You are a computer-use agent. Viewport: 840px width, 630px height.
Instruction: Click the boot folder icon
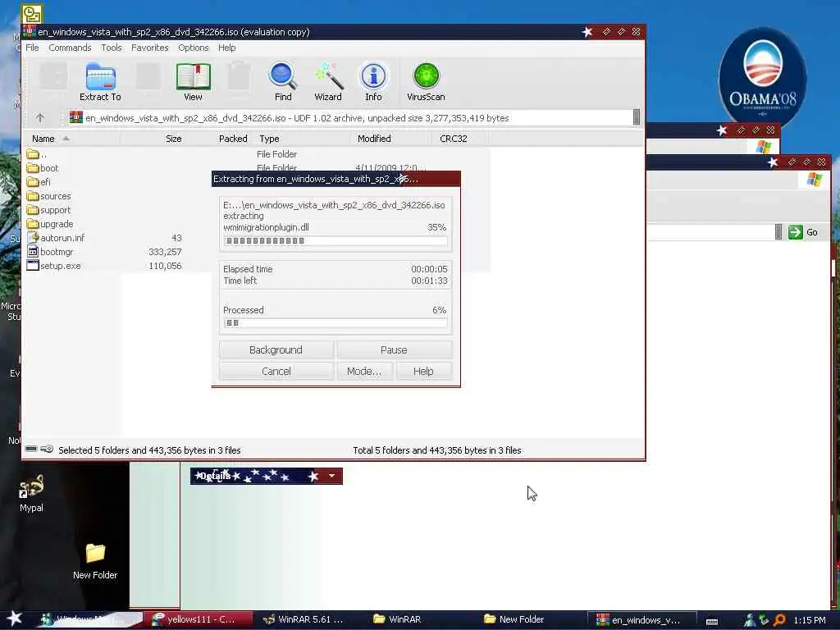(x=33, y=167)
